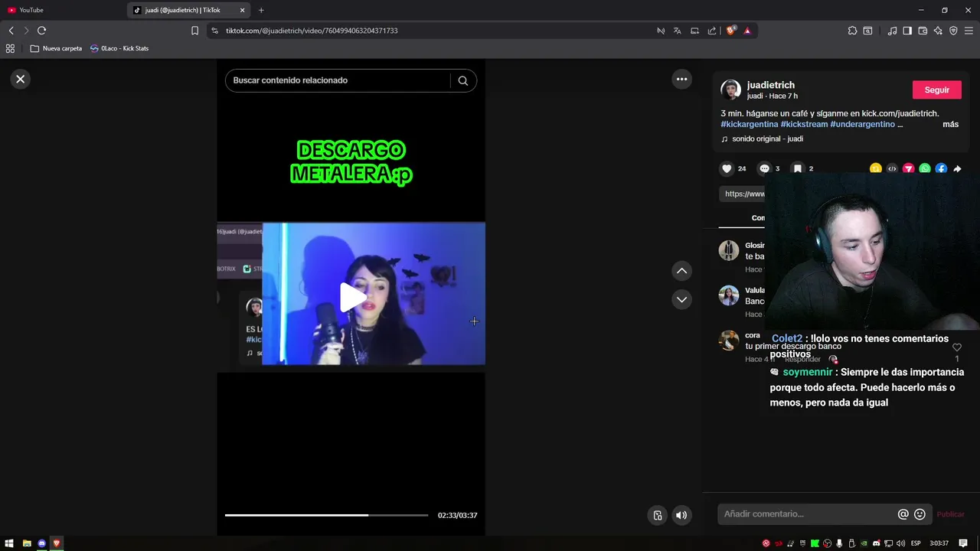Viewport: 980px width, 551px height.
Task: Click 'Buscar contenido relacionado' search field
Action: click(x=338, y=80)
